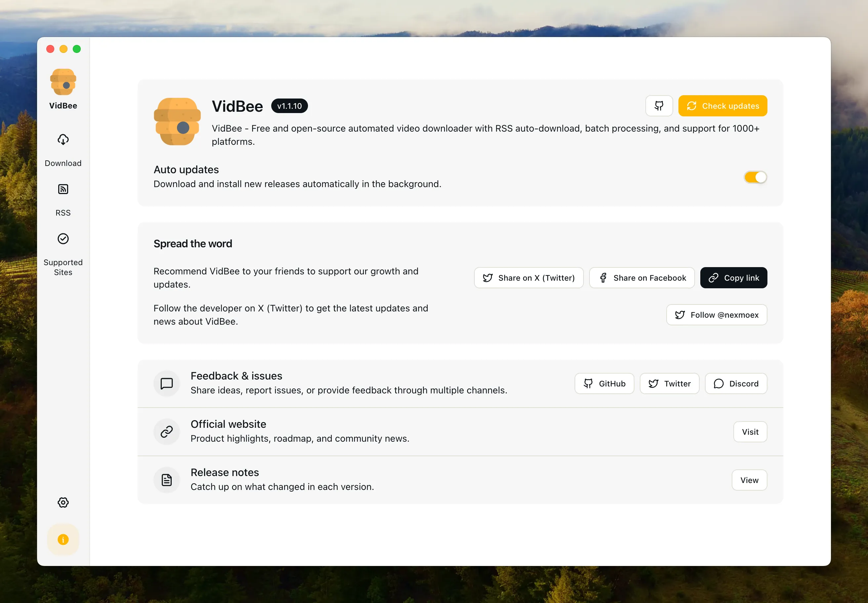Click the About info icon in sidebar
This screenshot has height=603, width=868.
click(x=63, y=539)
